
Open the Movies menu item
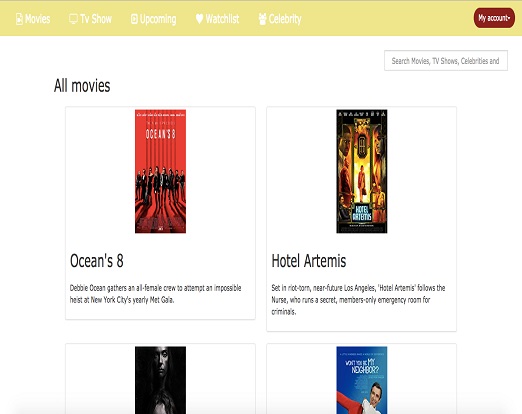(x=33, y=19)
